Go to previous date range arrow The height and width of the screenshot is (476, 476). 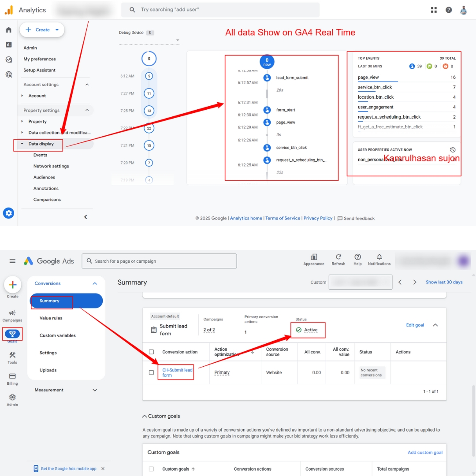400,282
